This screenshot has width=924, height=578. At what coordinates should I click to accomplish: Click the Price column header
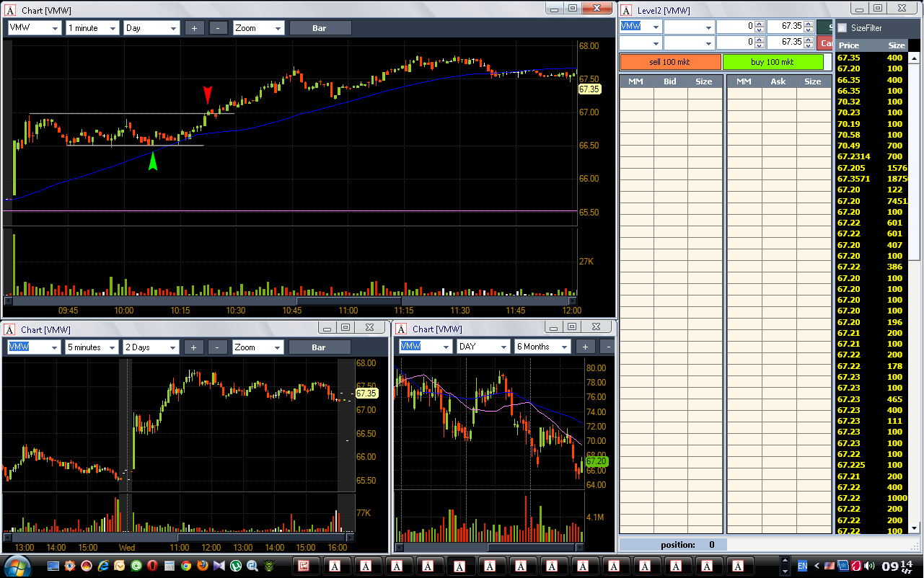pos(849,45)
